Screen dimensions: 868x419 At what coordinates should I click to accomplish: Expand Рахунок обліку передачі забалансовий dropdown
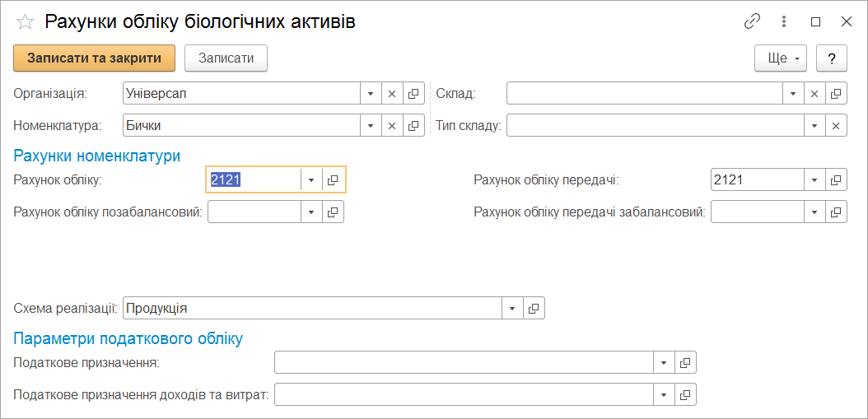point(814,212)
